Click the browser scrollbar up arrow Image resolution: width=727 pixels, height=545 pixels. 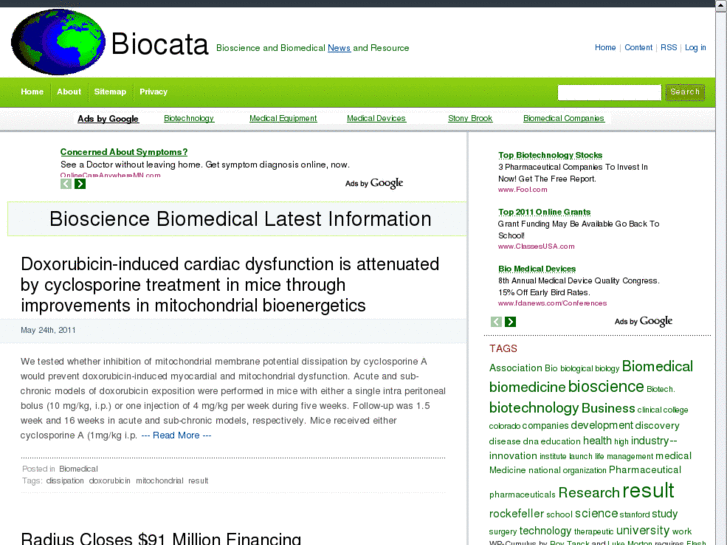[721, 4]
